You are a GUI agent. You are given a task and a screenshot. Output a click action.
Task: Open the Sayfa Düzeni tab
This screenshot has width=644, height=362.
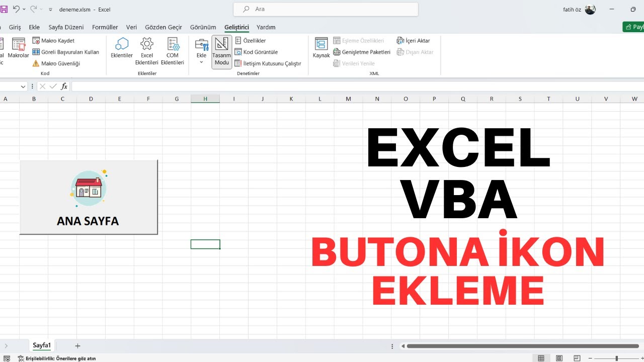tap(66, 27)
